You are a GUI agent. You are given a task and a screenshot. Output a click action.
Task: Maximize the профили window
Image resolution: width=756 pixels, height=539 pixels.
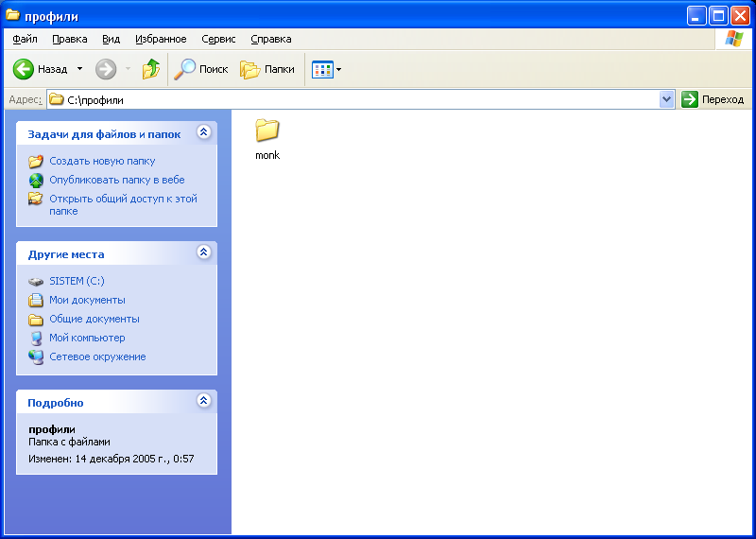(x=718, y=16)
